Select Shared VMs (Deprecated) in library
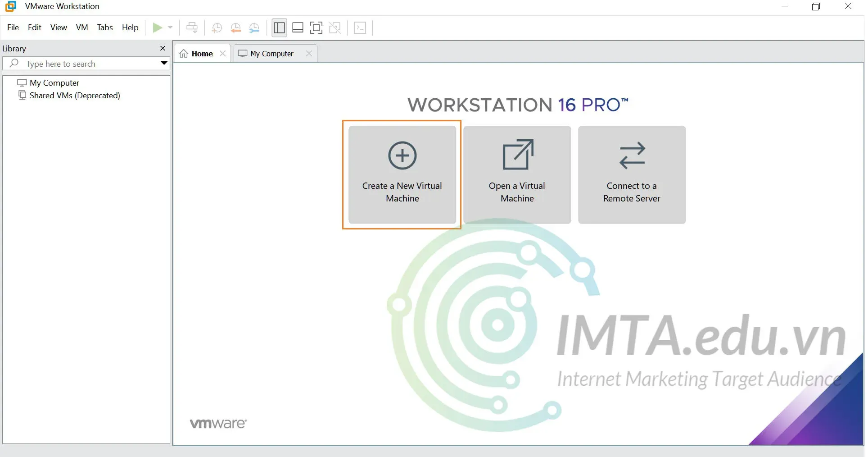Viewport: 868px width, 457px height. point(75,96)
